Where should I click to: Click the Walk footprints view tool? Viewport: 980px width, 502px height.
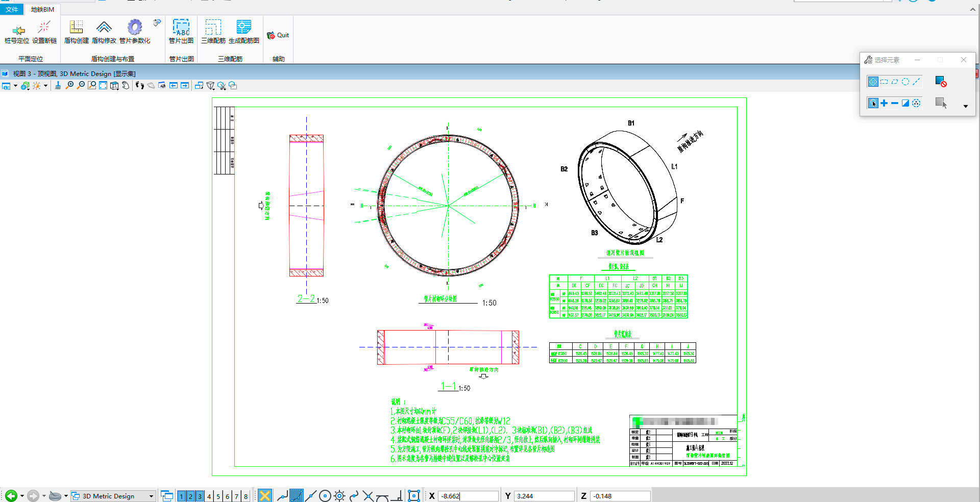pos(139,86)
